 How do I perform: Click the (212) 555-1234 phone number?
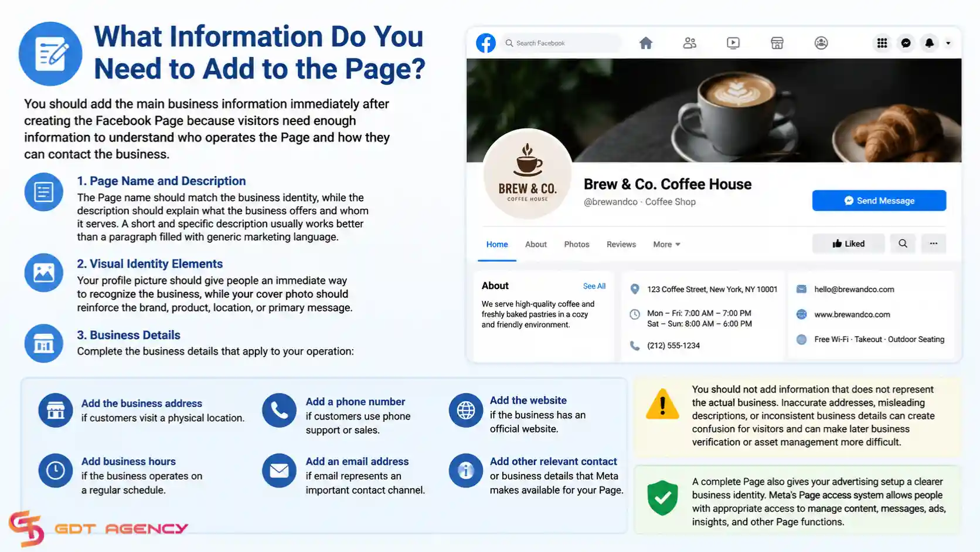pos(673,346)
